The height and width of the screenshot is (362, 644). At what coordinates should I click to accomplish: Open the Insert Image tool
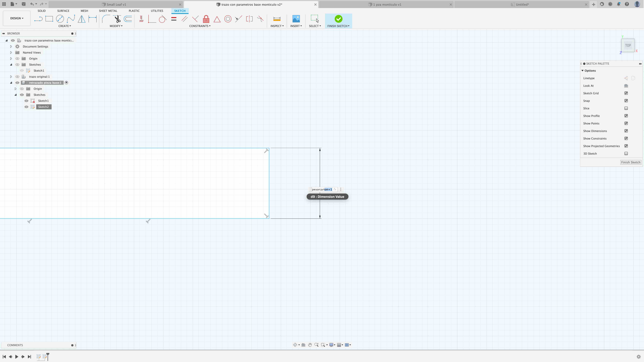(x=296, y=19)
